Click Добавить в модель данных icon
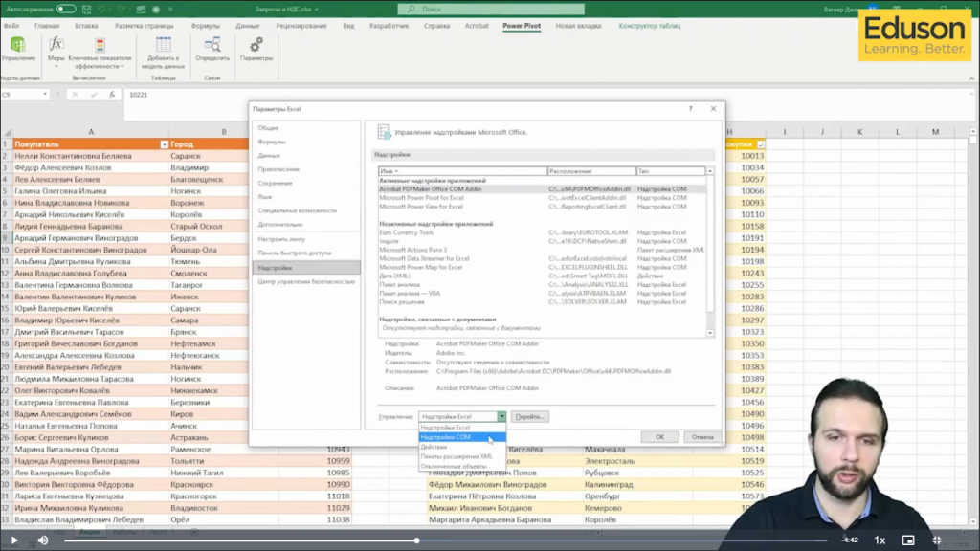The height and width of the screenshot is (551, 980). coord(163,45)
